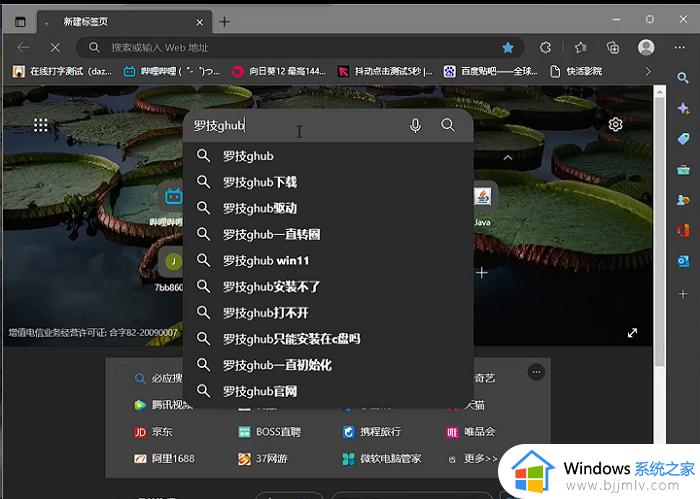Submit search with magnifier icon in search box
Viewport: 700px width, 499px height.
tap(448, 125)
